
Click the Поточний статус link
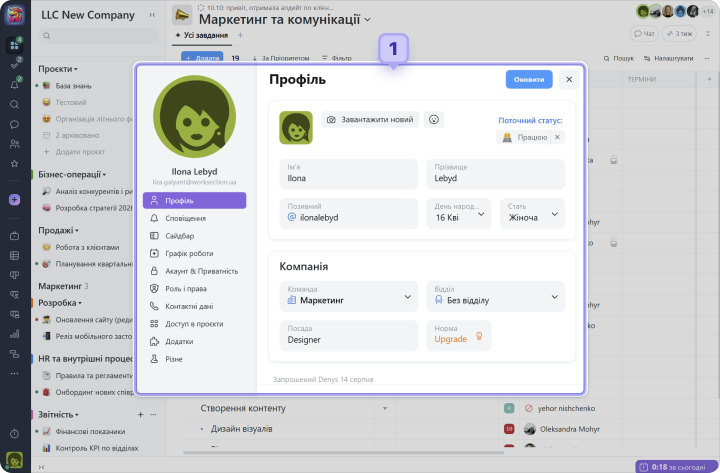coord(530,120)
